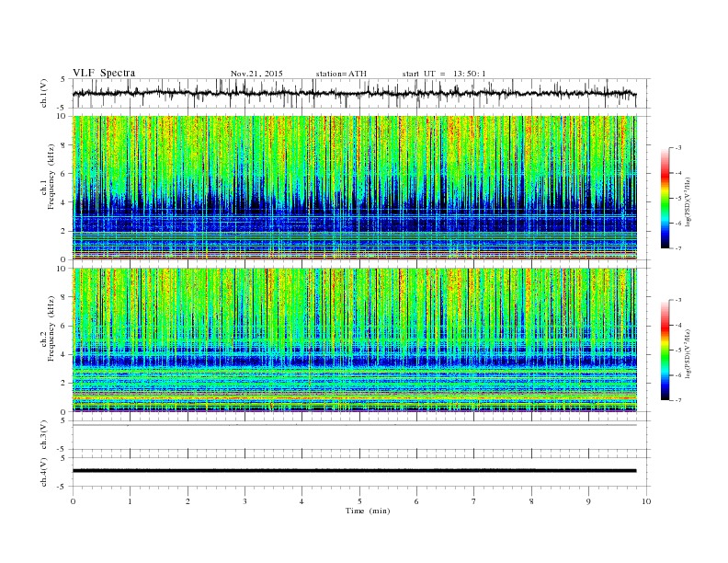Click the date 'Nov.21, 2015'
This screenshot has height=563, width=728.
(256, 74)
